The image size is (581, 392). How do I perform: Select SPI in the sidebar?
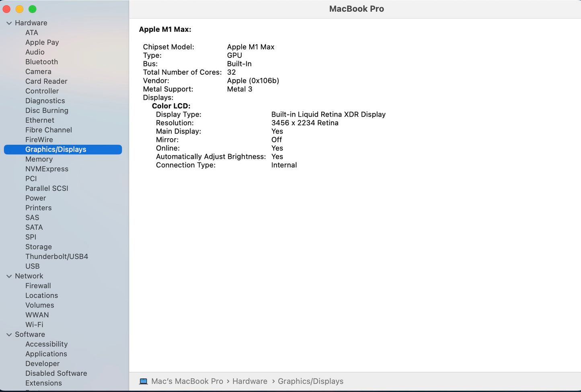point(31,237)
